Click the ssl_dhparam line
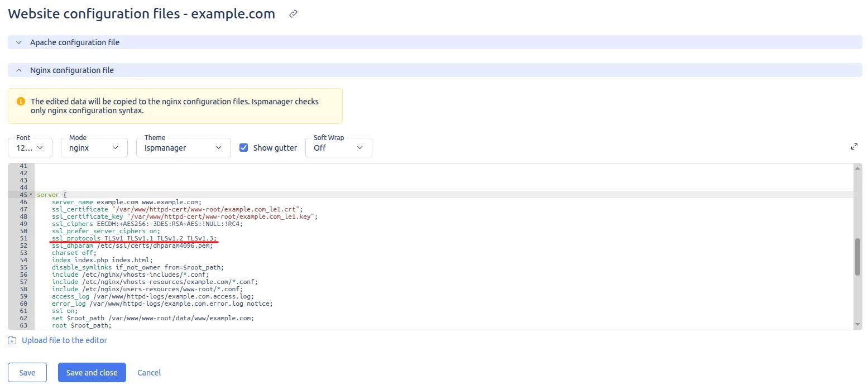868x390 pixels. 132,245
